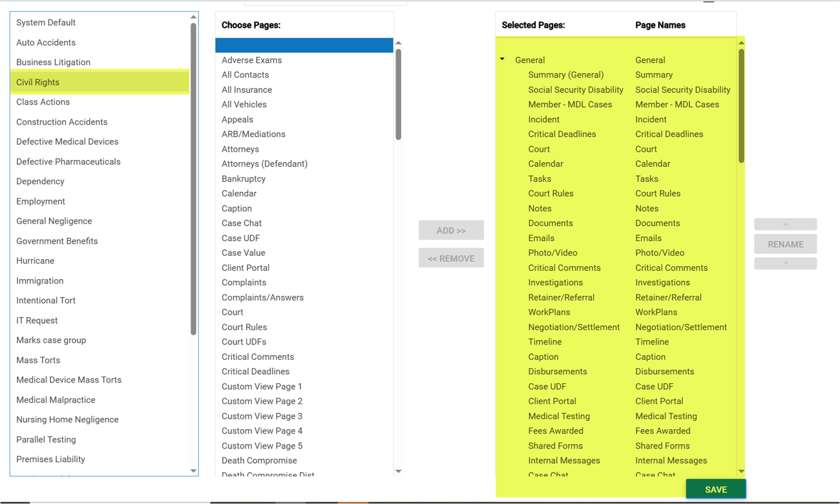
Task: Click scroll up arrow in Choose Pages list
Action: pos(398,43)
